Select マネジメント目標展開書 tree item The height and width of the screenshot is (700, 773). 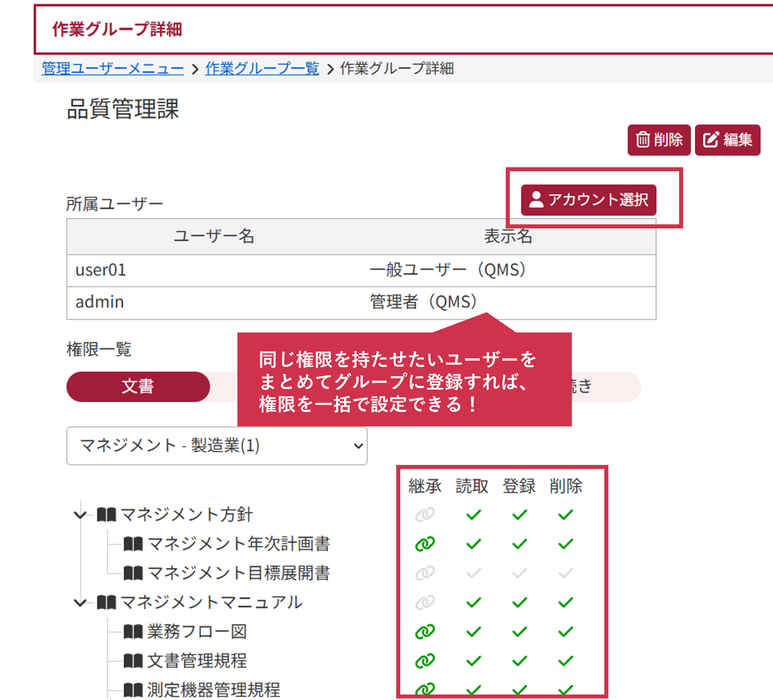pyautogui.click(x=239, y=573)
